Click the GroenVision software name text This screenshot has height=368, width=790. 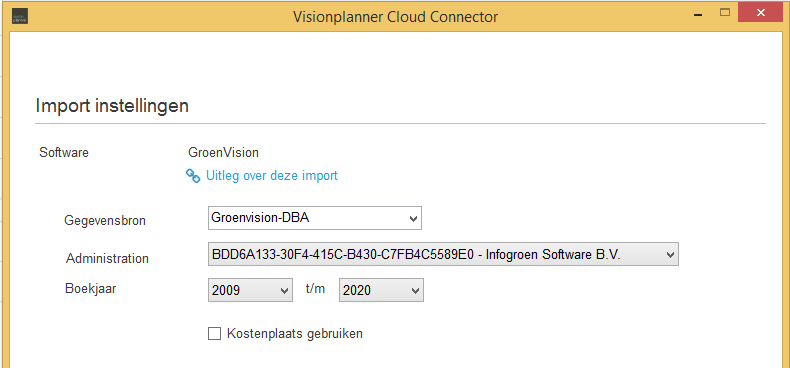coord(223,152)
